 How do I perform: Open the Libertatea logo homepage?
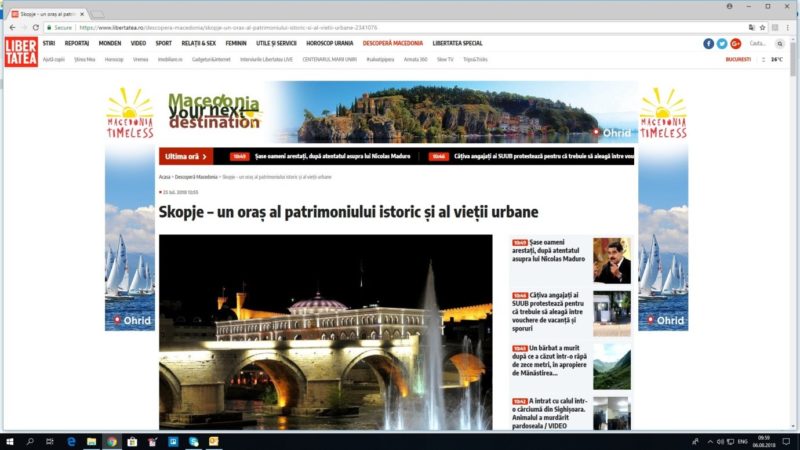click(x=21, y=52)
